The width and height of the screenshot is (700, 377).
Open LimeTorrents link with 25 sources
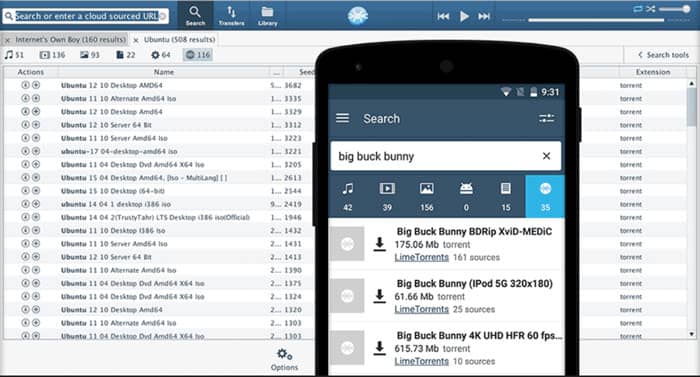pyautogui.click(x=421, y=309)
